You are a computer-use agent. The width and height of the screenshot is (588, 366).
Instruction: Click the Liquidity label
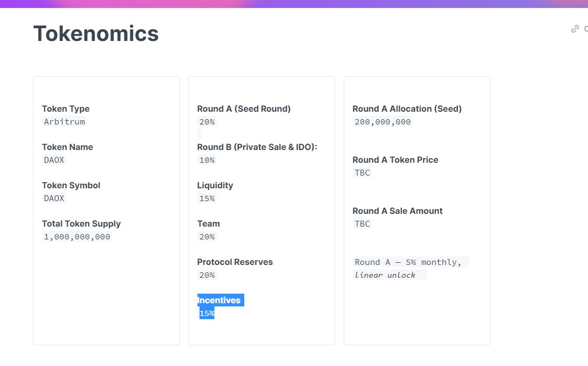click(216, 185)
